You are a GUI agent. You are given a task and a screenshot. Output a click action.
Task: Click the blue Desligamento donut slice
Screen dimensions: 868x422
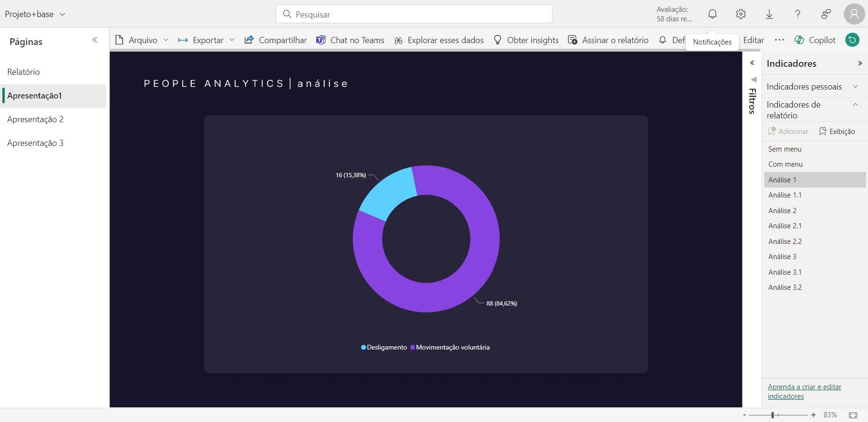pos(391,192)
